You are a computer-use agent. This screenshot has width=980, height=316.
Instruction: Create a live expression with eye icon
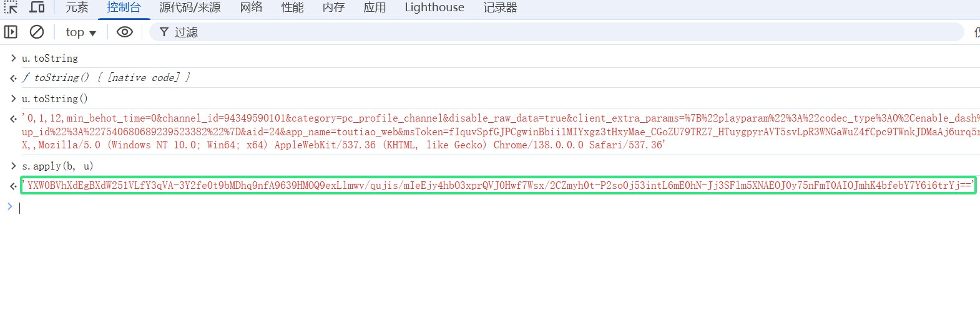(x=125, y=32)
